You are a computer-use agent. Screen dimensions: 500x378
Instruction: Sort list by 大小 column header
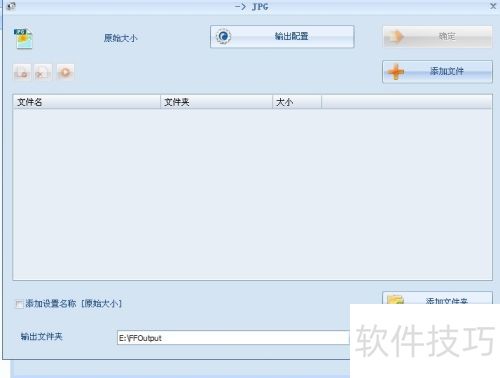297,102
